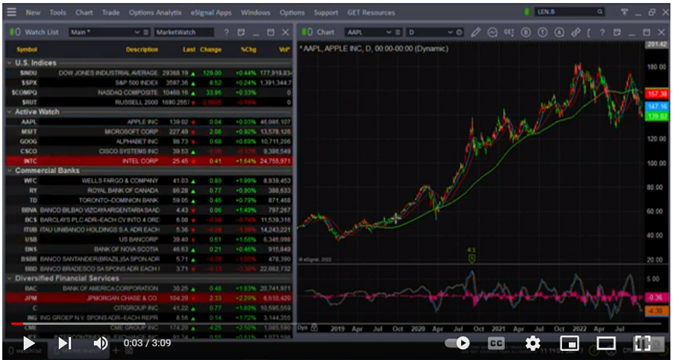Select the drawing pencil tool in chart toolbar
This screenshot has height=360, width=675.
(475, 32)
